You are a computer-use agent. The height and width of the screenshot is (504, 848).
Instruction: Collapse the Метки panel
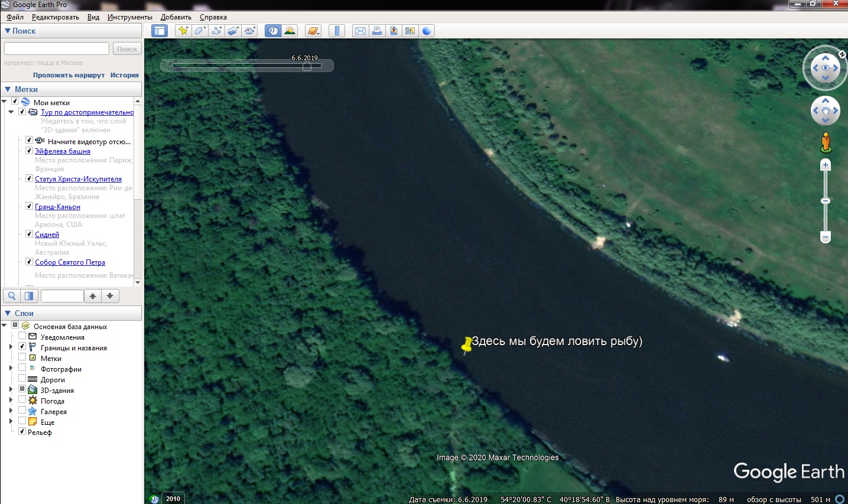[8, 89]
